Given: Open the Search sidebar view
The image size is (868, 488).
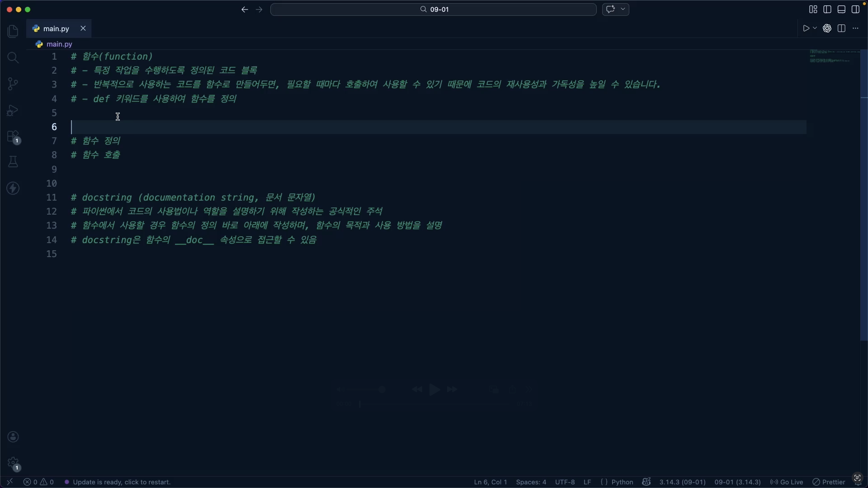Looking at the screenshot, I should (13, 57).
